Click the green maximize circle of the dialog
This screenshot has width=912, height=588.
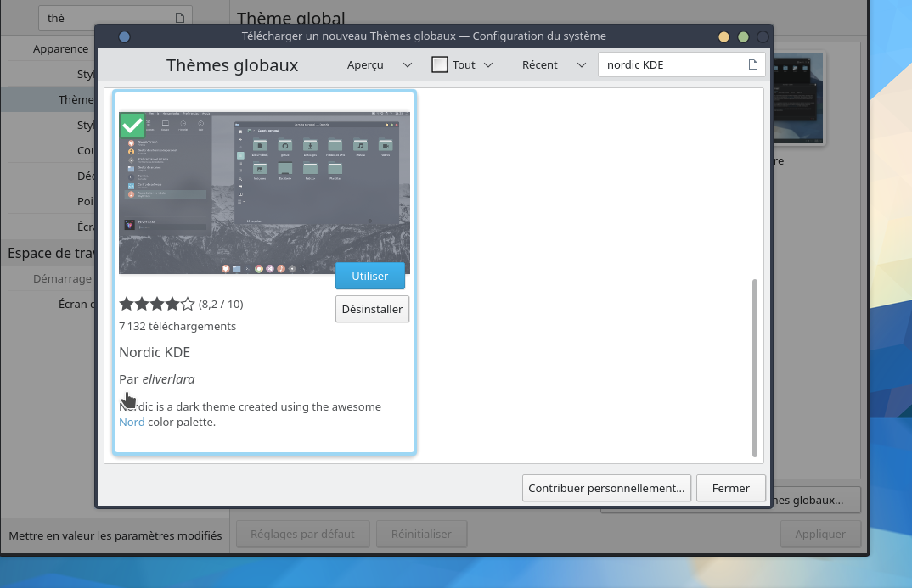[743, 36]
